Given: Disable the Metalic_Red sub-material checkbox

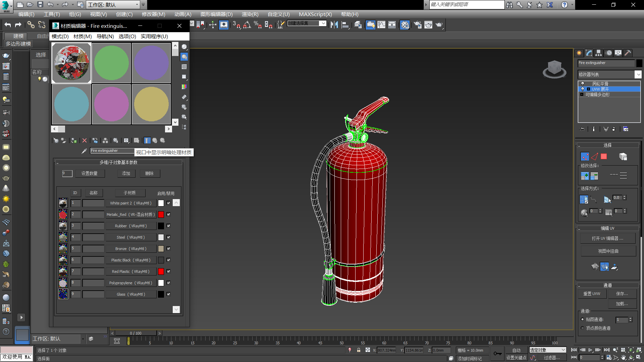Looking at the screenshot, I should click(168, 215).
